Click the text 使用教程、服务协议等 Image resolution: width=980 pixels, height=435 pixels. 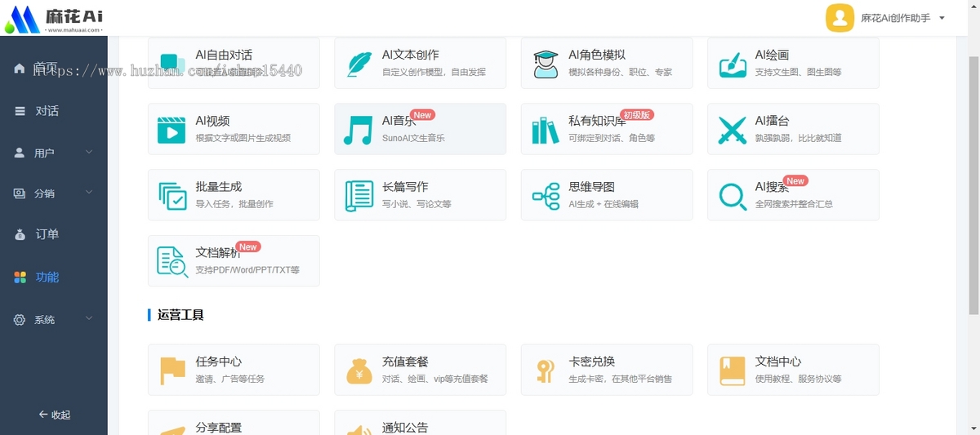click(x=798, y=379)
